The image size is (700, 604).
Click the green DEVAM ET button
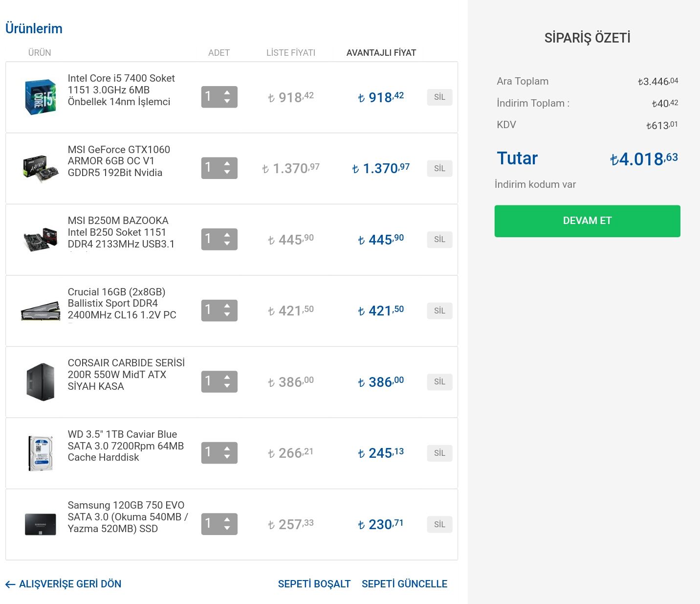click(x=587, y=221)
